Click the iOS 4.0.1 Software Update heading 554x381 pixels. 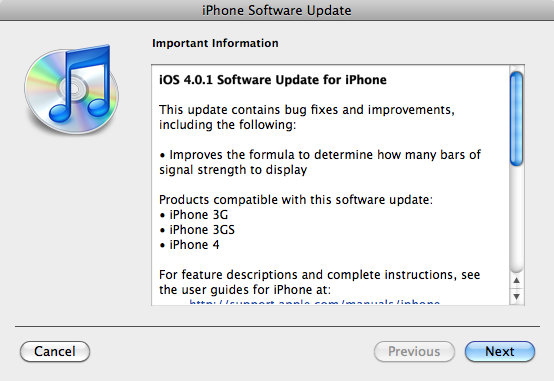click(x=273, y=80)
